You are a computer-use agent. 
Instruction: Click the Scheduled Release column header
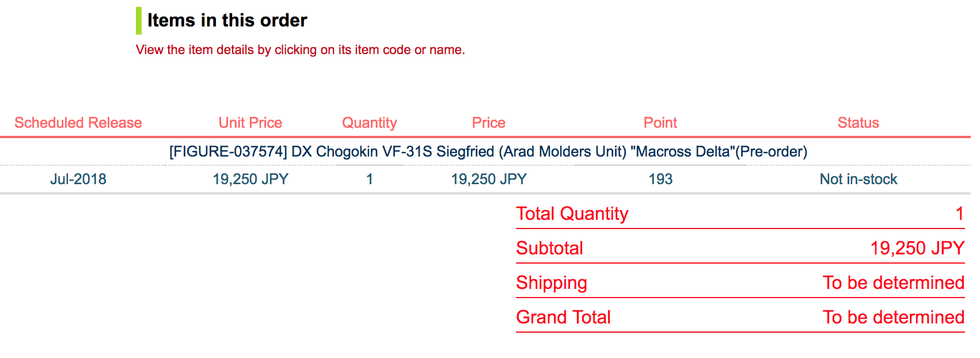click(78, 123)
